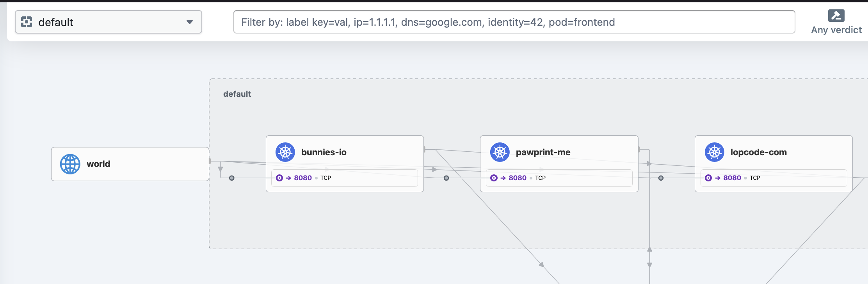The width and height of the screenshot is (868, 284).
Task: Click the lopcode-com 8080 TCP endpoint
Action: tap(774, 178)
